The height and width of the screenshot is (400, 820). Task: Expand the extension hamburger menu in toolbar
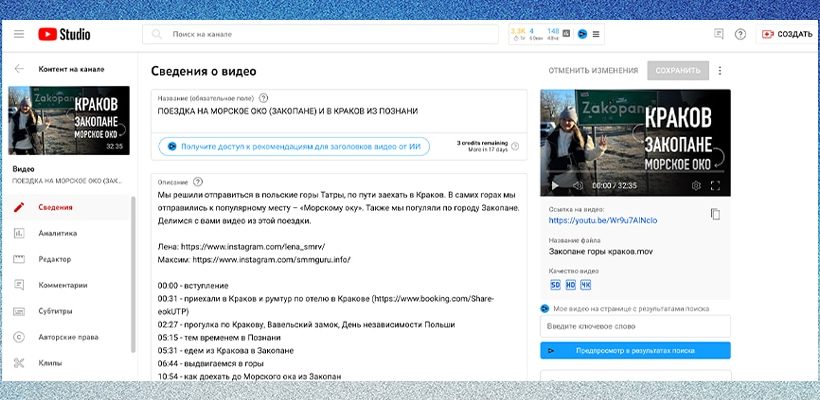[x=597, y=34]
